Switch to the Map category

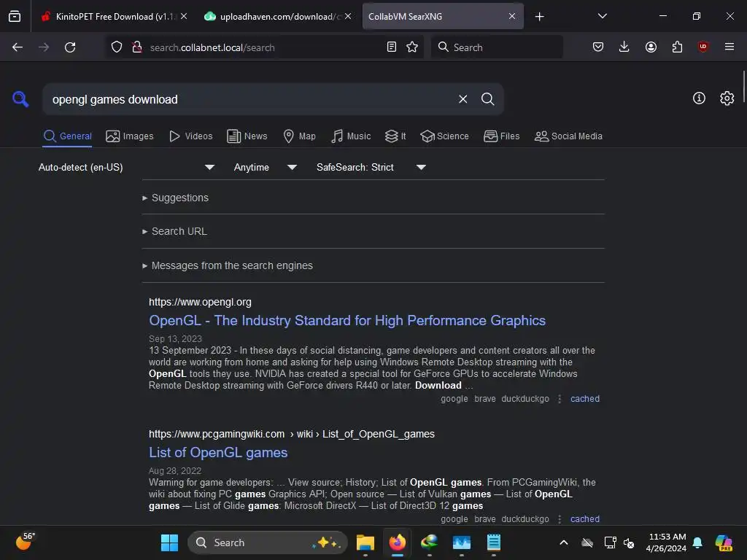[x=300, y=136]
